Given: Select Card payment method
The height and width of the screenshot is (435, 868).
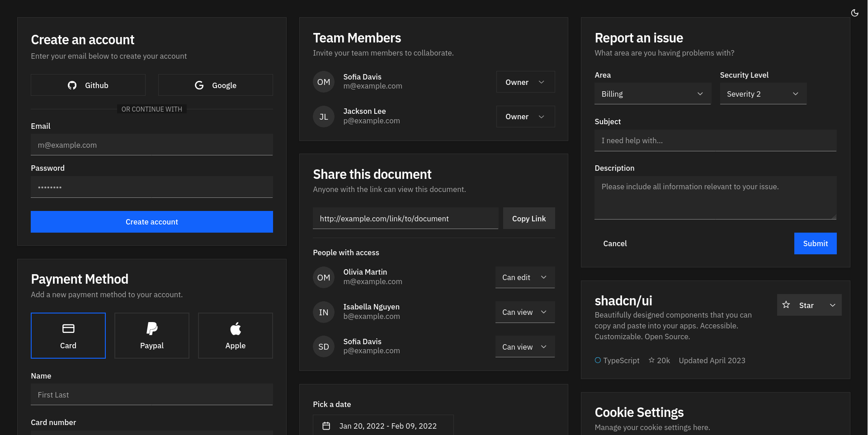Looking at the screenshot, I should [68, 336].
